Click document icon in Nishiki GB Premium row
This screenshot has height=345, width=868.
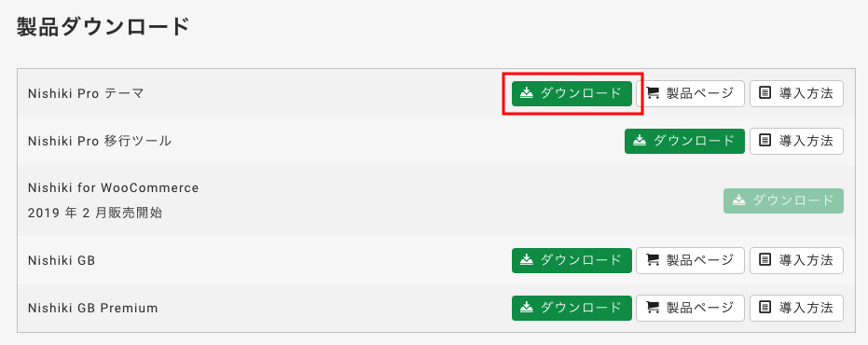pyautogui.click(x=765, y=308)
